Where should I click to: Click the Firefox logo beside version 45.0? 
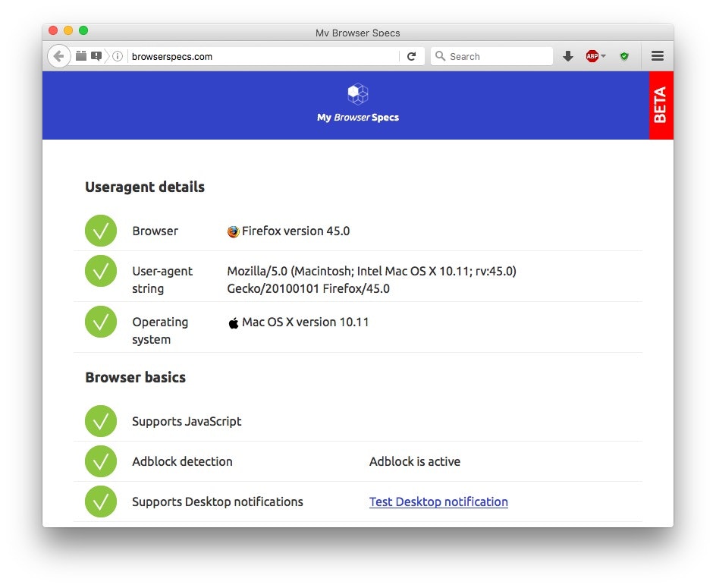[x=233, y=231]
